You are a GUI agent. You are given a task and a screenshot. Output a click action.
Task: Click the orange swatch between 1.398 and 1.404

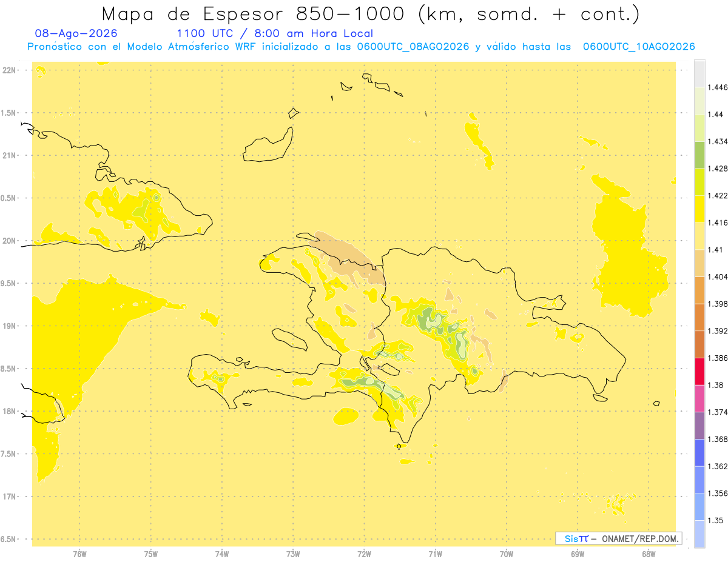[x=699, y=290]
